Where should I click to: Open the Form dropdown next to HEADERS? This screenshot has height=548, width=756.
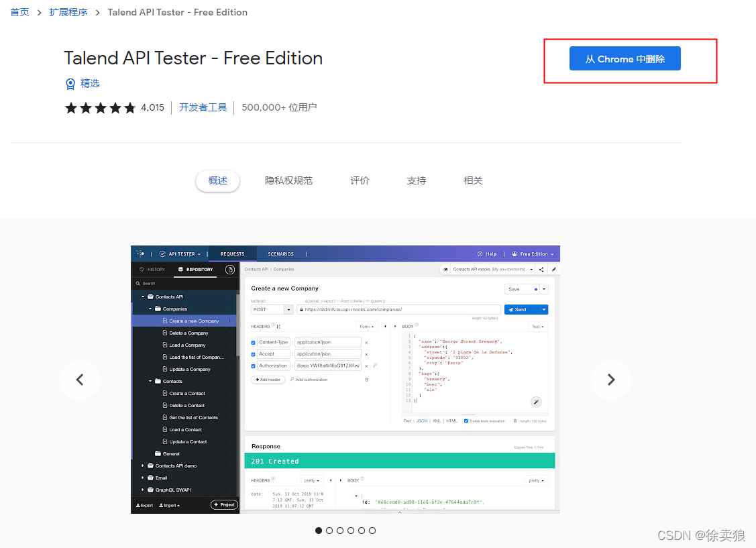[366, 327]
